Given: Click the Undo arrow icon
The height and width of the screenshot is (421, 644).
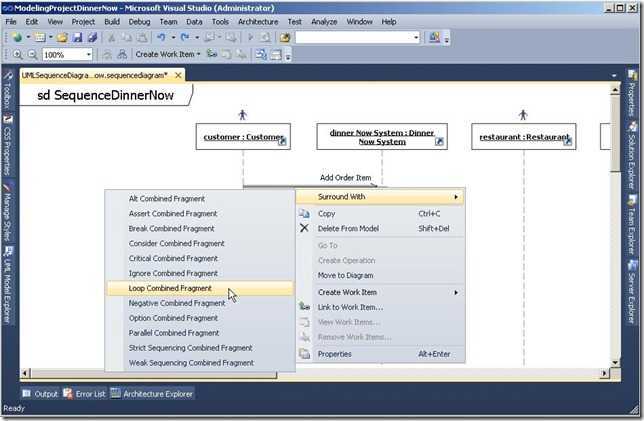Looking at the screenshot, I should (161, 38).
